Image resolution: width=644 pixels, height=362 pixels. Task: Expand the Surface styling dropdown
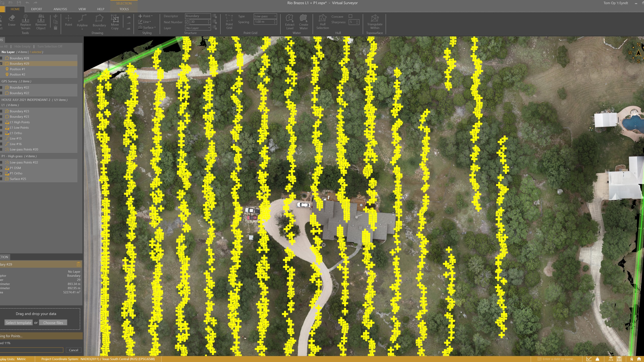[x=155, y=28]
